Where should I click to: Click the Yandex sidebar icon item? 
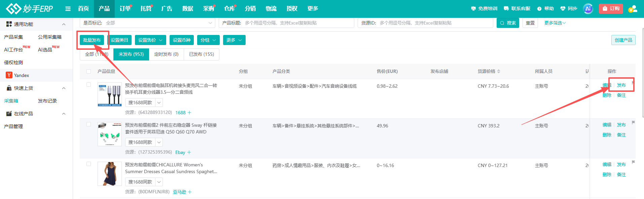point(36,75)
